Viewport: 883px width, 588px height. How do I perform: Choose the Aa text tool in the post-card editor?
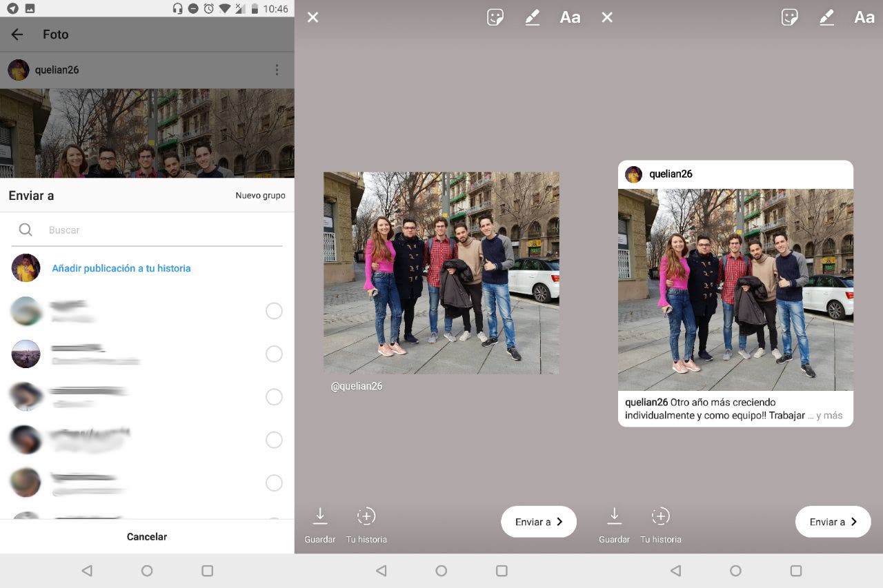point(864,17)
